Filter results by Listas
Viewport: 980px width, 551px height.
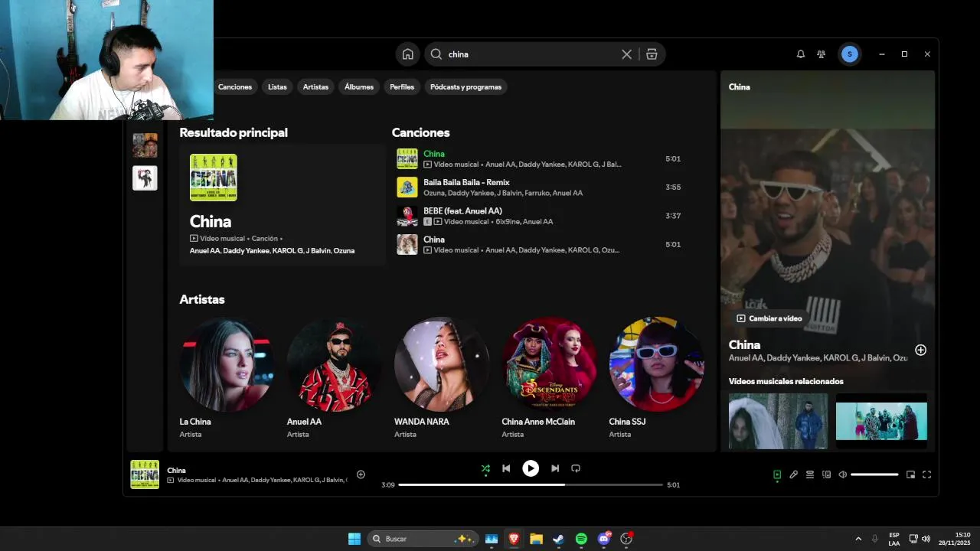[x=277, y=87]
